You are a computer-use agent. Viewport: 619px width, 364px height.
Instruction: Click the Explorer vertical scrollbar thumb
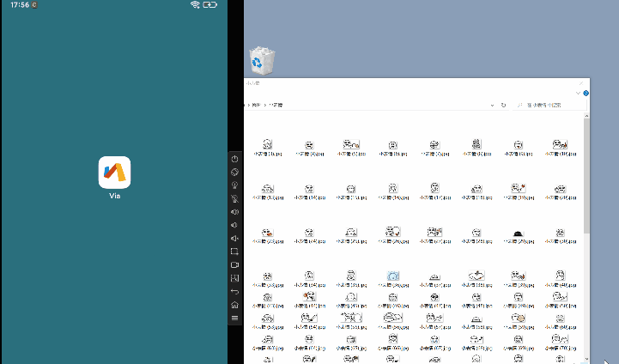[586, 176]
